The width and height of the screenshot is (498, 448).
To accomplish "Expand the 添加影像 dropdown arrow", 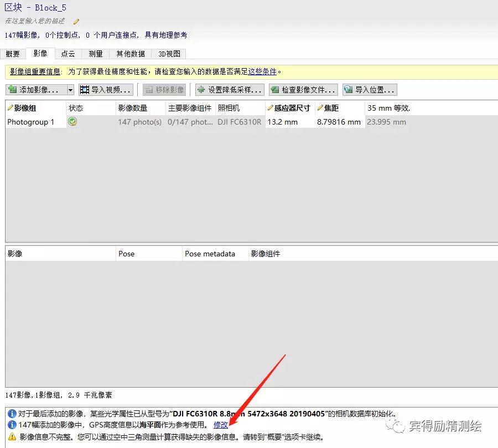I will (x=70, y=90).
